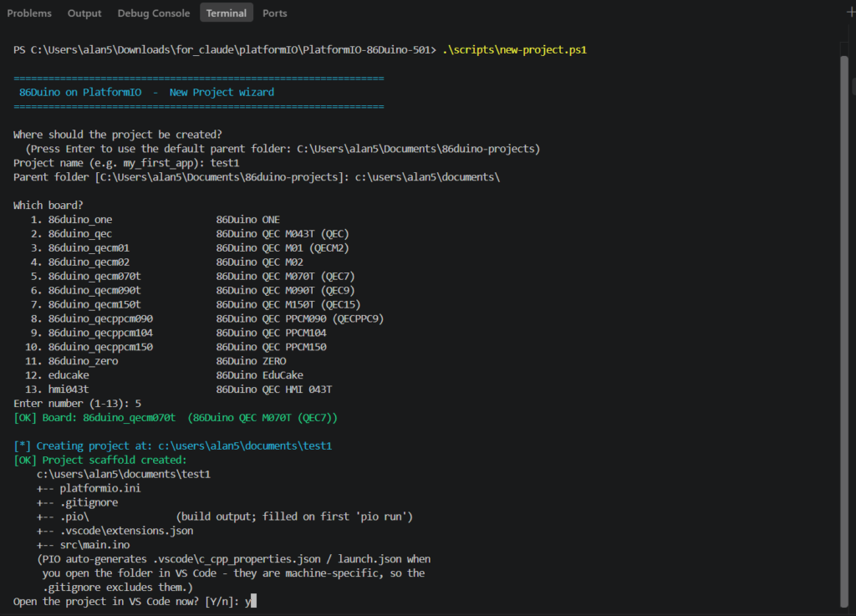
Task: Click board row '3. 86duino_qecm01'
Action: pyautogui.click(x=190, y=248)
